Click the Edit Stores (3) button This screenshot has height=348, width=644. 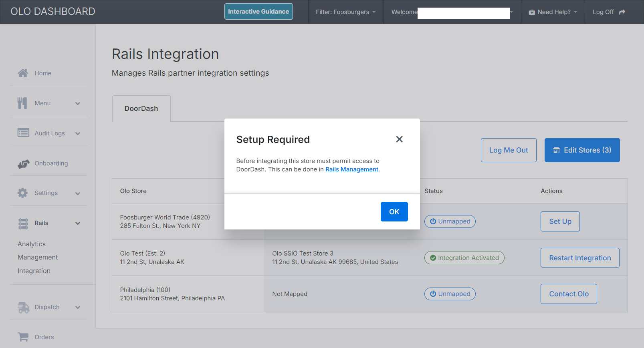pyautogui.click(x=582, y=150)
